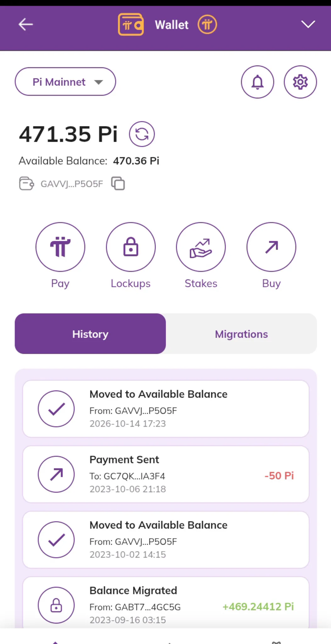Open the wallet logo in header
Image resolution: width=331 pixels, height=644 pixels.
coord(131,25)
